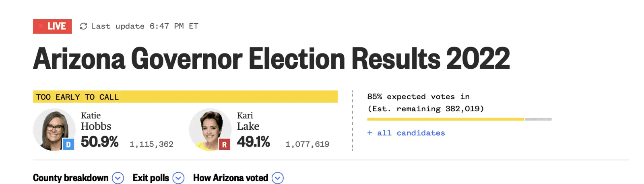Click Kari Lake's portrait photo
Image resolution: width=644 pixels, height=184 pixels.
pos(208,129)
